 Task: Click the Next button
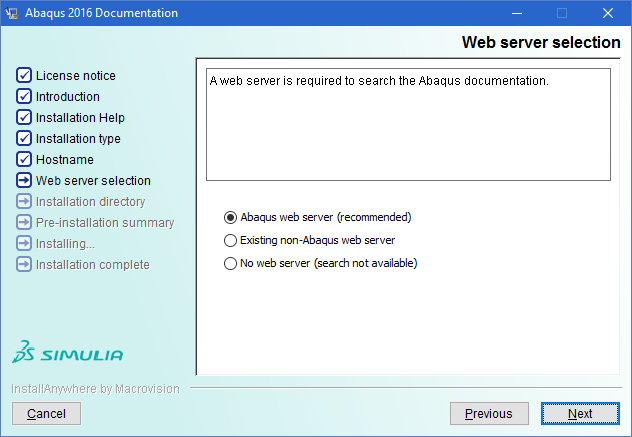point(580,414)
